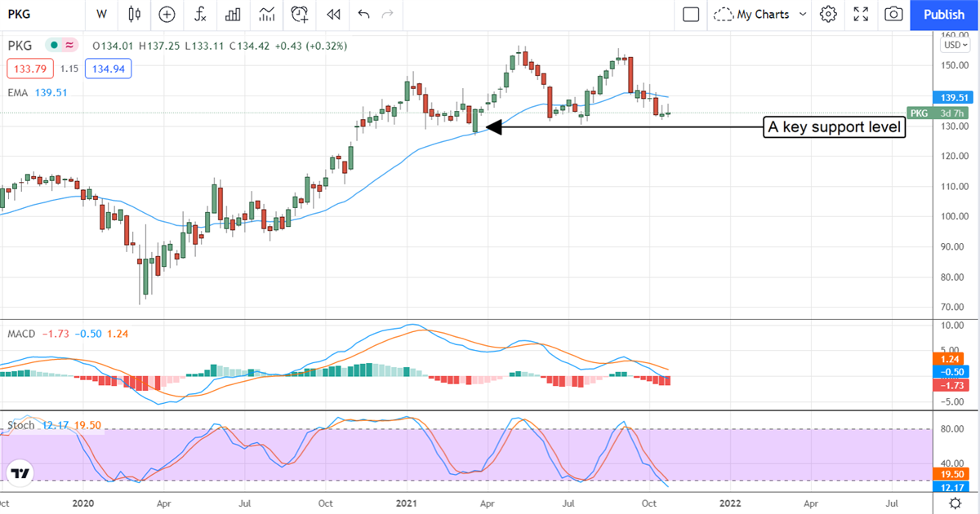Click the PKG 3d 7h countdown label
The width and height of the screenshot is (980, 514).
pos(939,113)
